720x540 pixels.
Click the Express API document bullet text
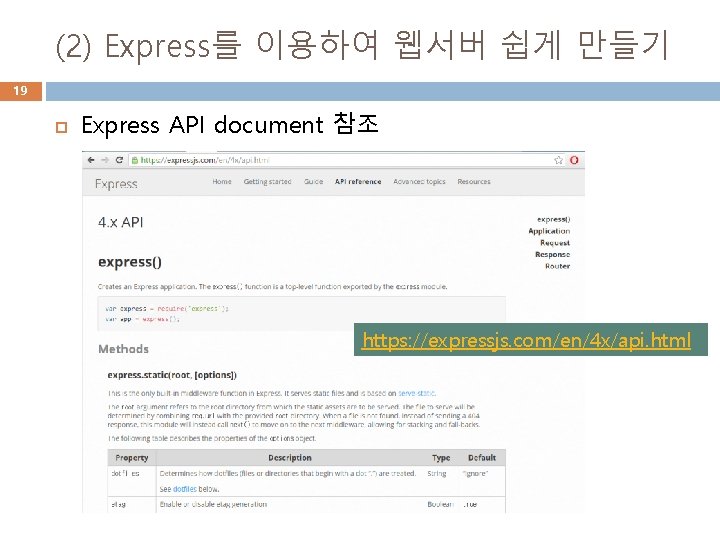pos(230,124)
